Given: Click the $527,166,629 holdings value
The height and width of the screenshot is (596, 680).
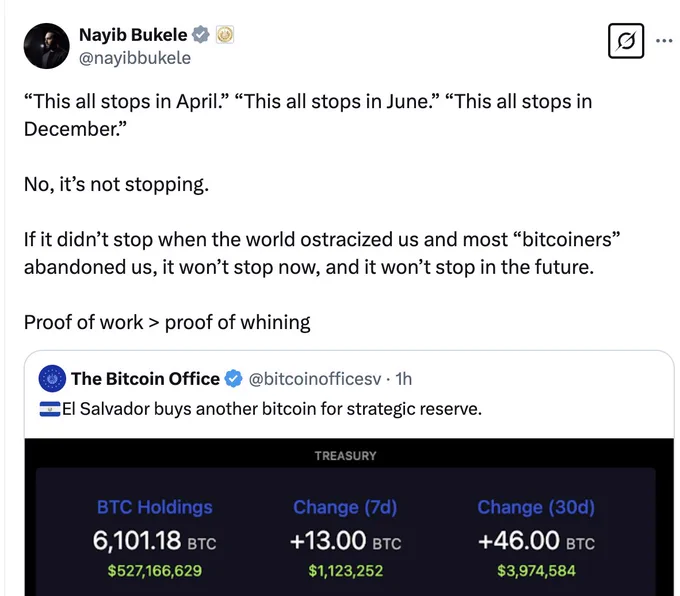Looking at the screenshot, I should (x=154, y=571).
